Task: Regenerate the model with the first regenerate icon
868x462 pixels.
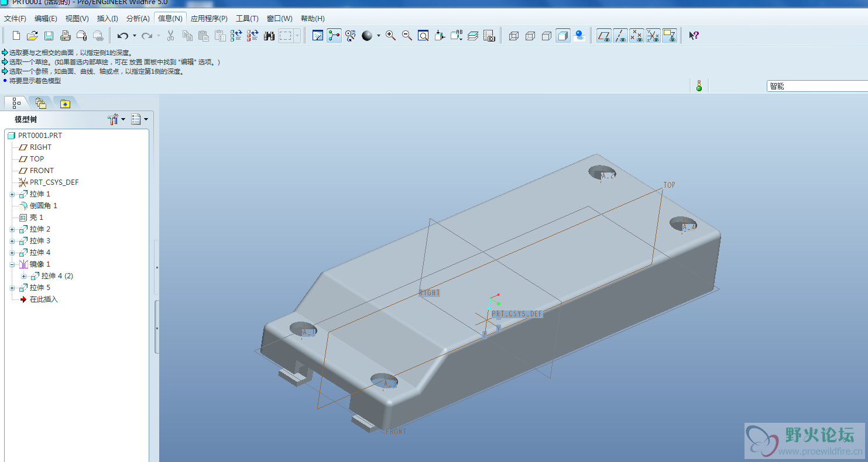Action: (x=236, y=36)
